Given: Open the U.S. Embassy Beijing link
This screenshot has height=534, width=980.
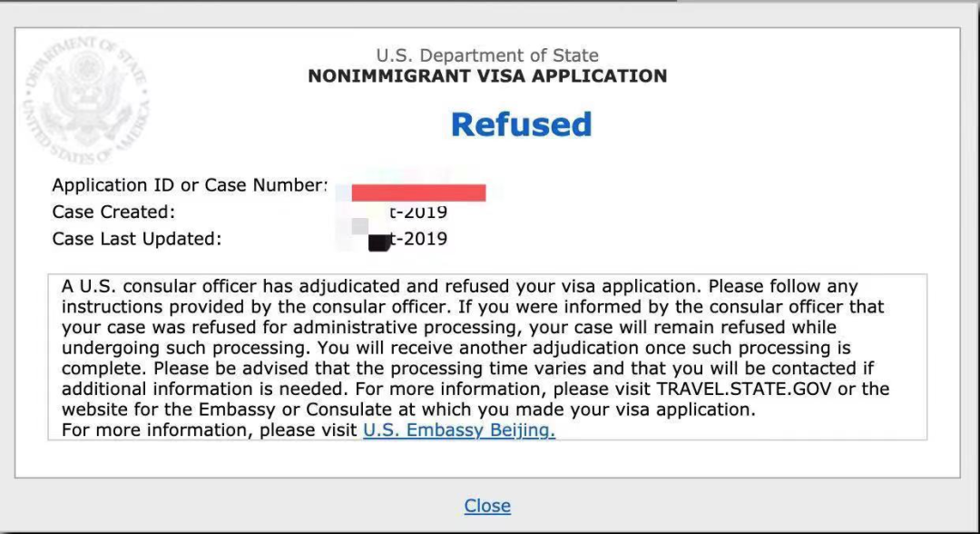Looking at the screenshot, I should pos(459,430).
